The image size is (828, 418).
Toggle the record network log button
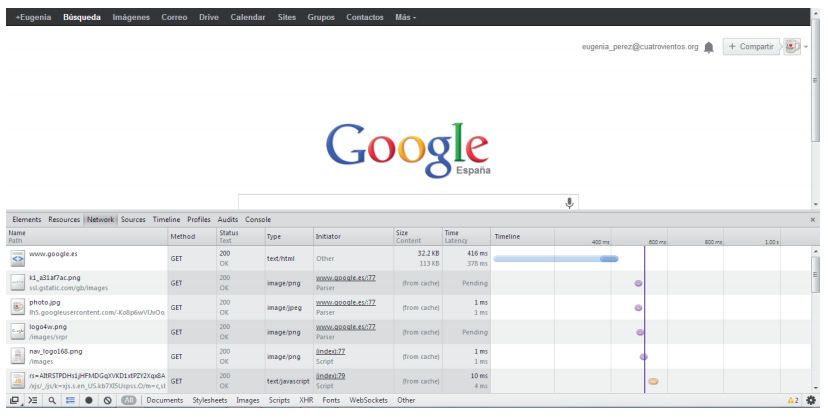(89, 401)
